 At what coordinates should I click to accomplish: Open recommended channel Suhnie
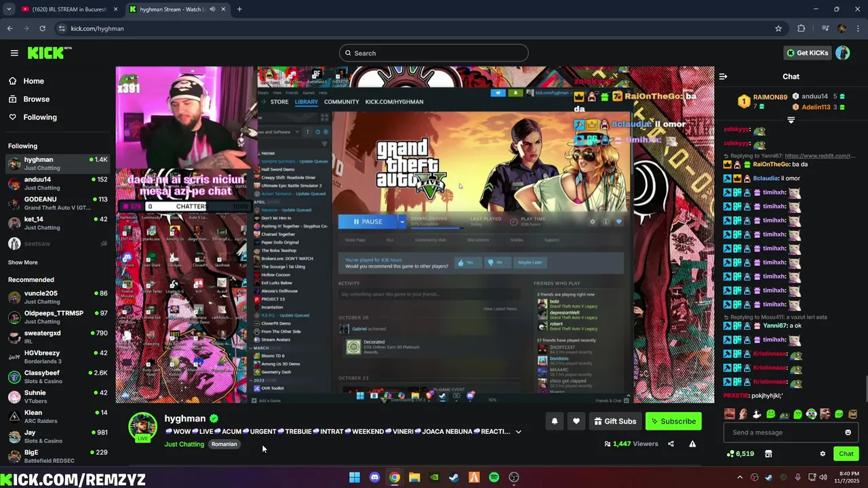point(58,396)
